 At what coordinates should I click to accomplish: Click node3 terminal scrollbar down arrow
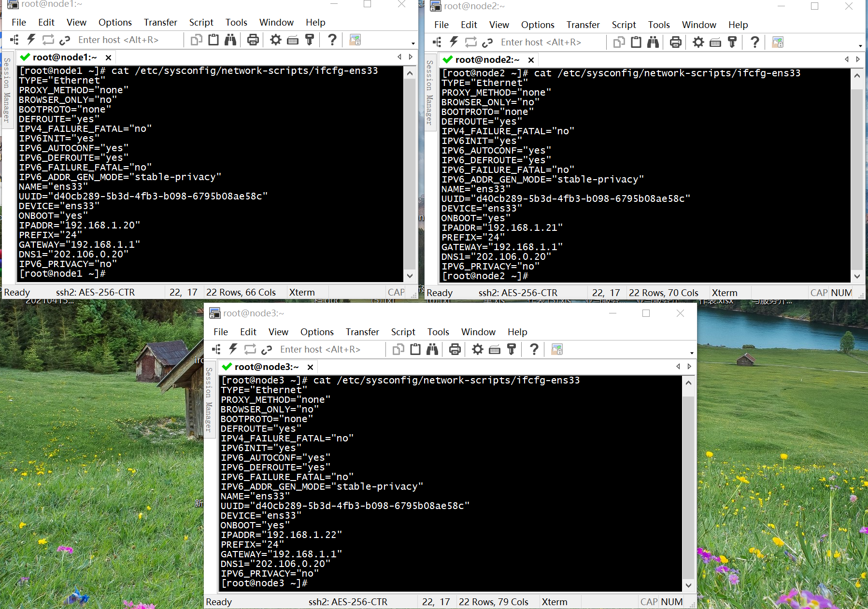[x=689, y=585]
